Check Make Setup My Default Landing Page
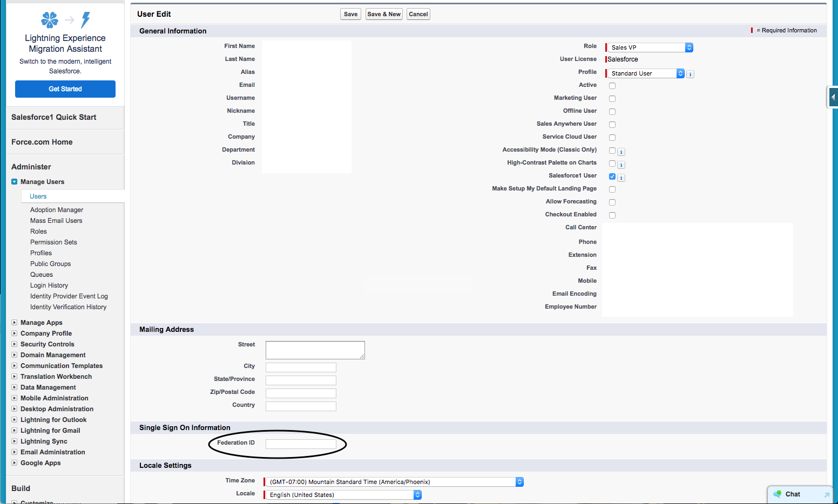Image resolution: width=838 pixels, height=504 pixels. [612, 189]
